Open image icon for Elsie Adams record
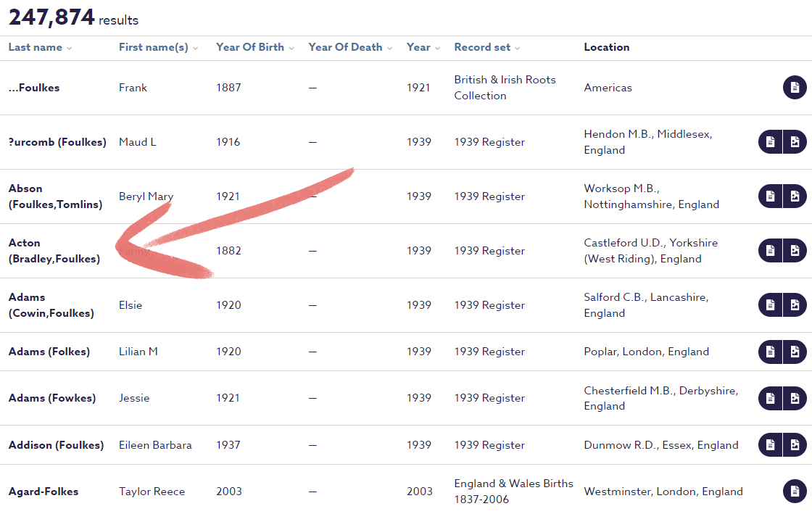Viewport: 812px width, 514px height. pos(795,305)
